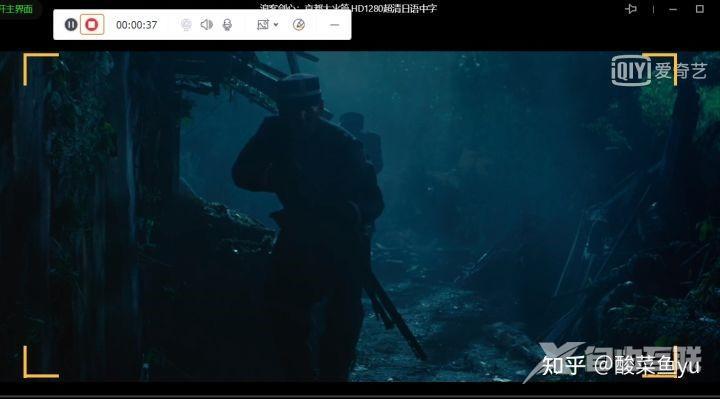720x399 pixels.
Task: Open the annotation pen tool
Action: coord(299,24)
